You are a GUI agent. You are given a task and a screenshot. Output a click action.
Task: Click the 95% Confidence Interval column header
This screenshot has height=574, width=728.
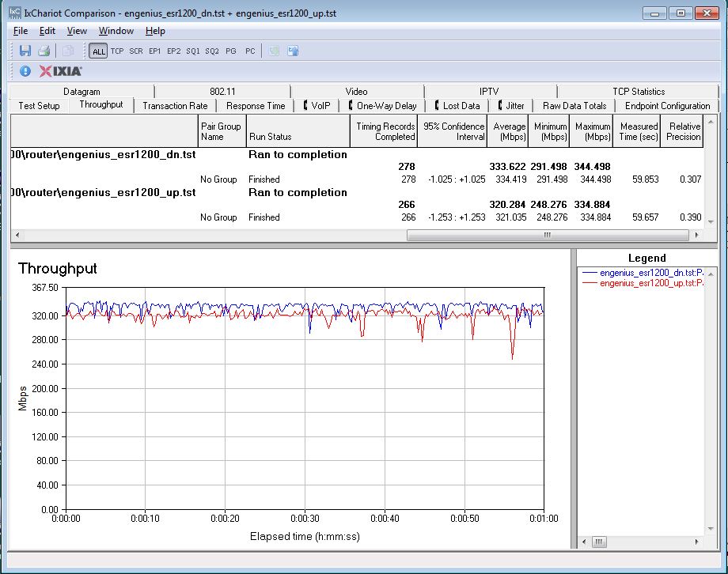tap(452, 131)
